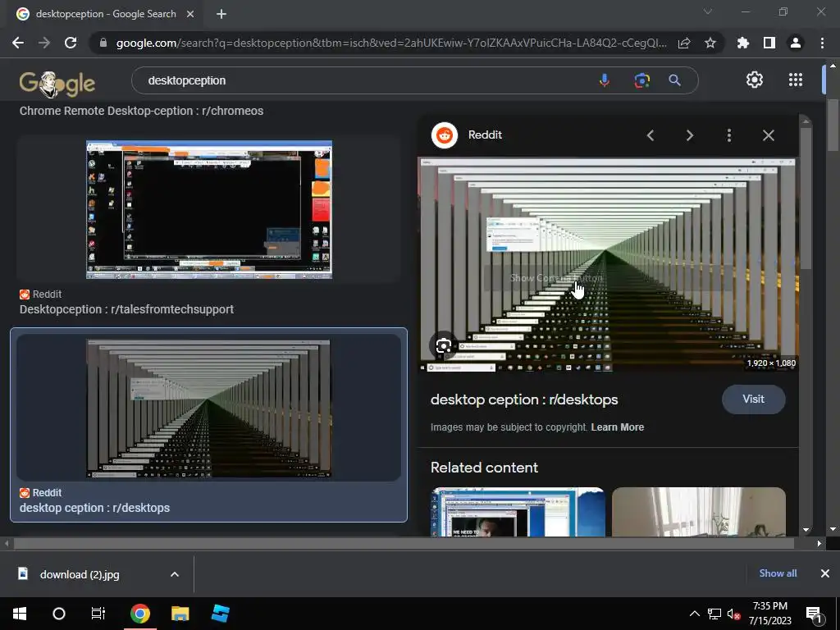Click Show all downloads

click(778, 573)
